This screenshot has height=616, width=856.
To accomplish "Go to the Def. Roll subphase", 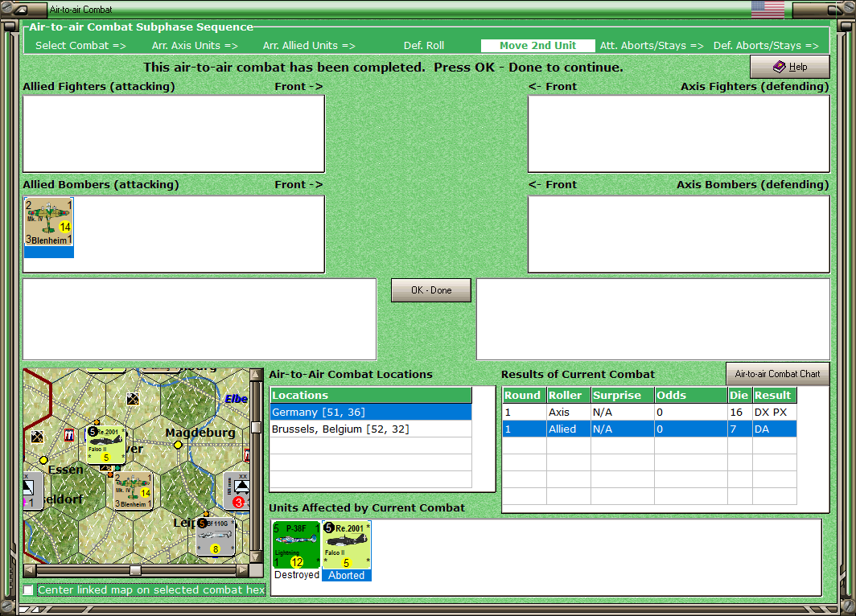I will click(x=424, y=46).
